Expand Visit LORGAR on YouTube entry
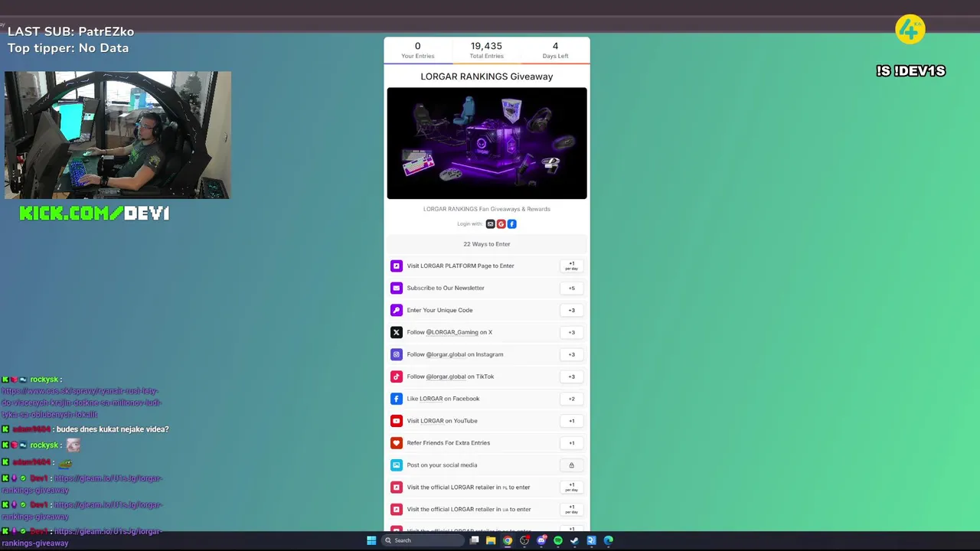The height and width of the screenshot is (551, 980). pos(487,421)
